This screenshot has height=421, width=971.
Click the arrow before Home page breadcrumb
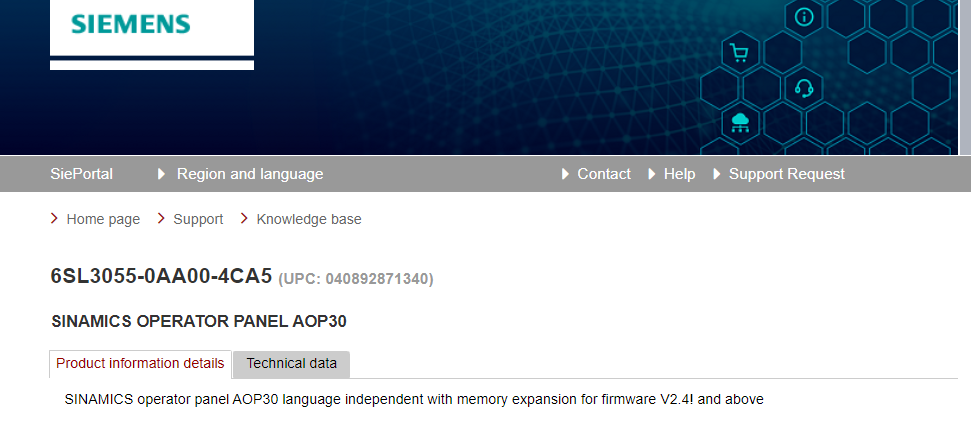[x=54, y=219]
